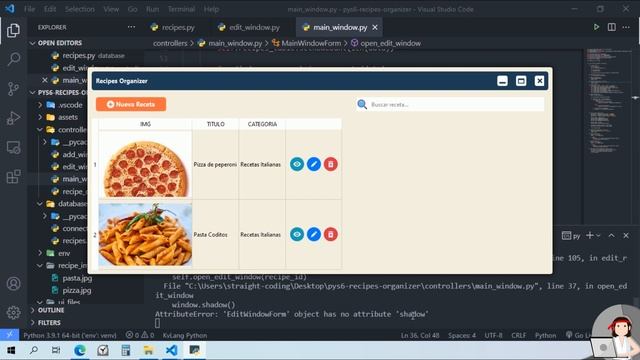Click the IMG column header
Screen dimensions: 640x360
point(145,124)
